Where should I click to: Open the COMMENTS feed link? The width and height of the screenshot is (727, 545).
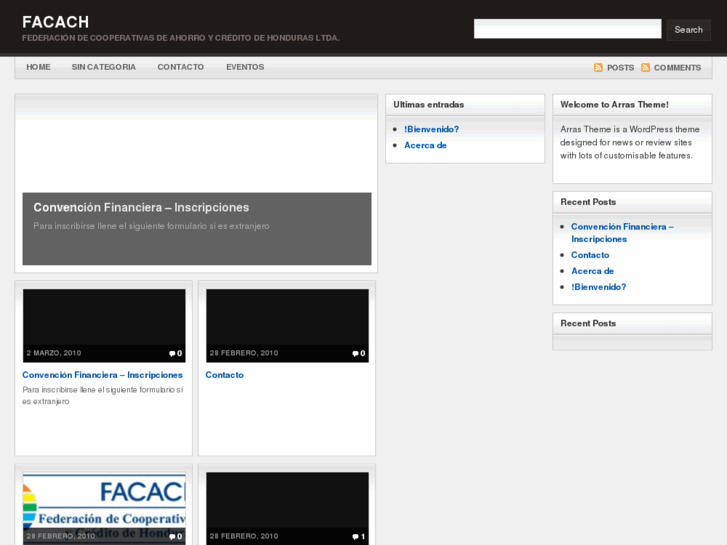[x=677, y=68]
